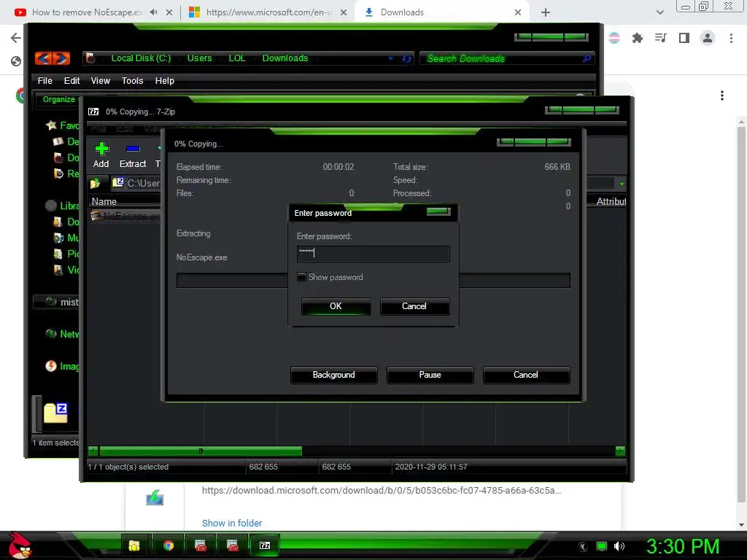The width and height of the screenshot is (747, 560).
Task: Open Chrome Extensions puzzle icon
Action: coord(638,38)
